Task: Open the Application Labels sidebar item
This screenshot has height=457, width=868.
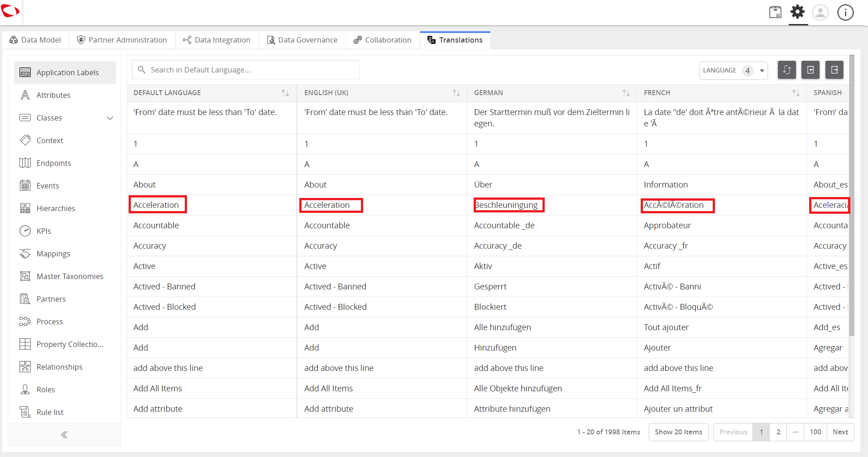Action: coord(65,72)
